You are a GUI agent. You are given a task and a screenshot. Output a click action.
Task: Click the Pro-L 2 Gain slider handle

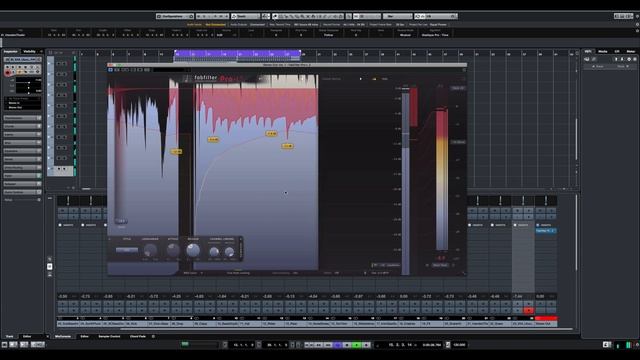(121, 221)
